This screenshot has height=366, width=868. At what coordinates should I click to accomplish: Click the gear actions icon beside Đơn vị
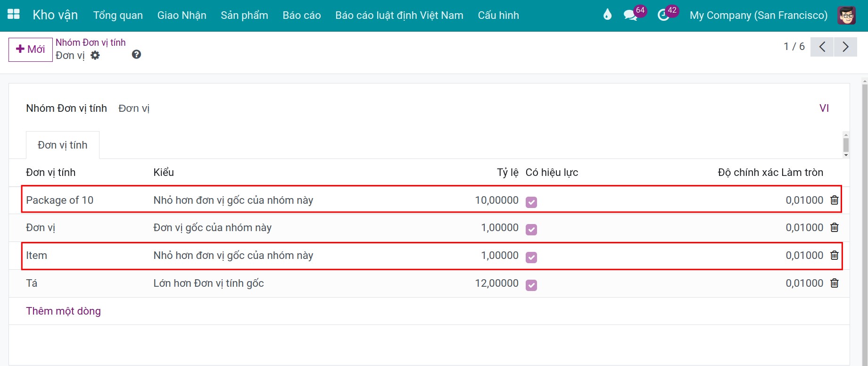click(x=95, y=55)
